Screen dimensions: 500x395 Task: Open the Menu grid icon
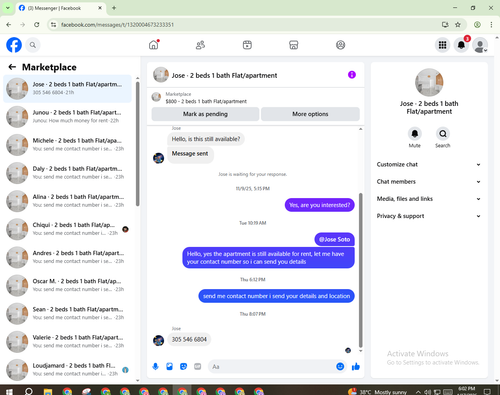442,45
